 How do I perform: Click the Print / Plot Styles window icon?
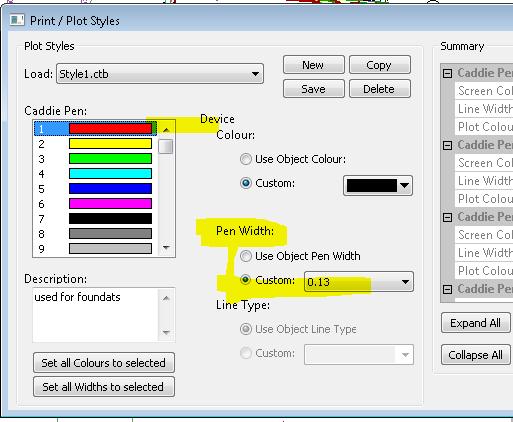pos(17,20)
